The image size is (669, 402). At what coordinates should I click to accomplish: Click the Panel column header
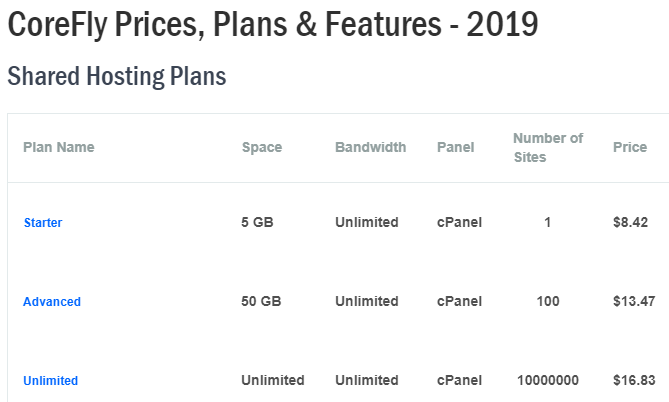[455, 147]
